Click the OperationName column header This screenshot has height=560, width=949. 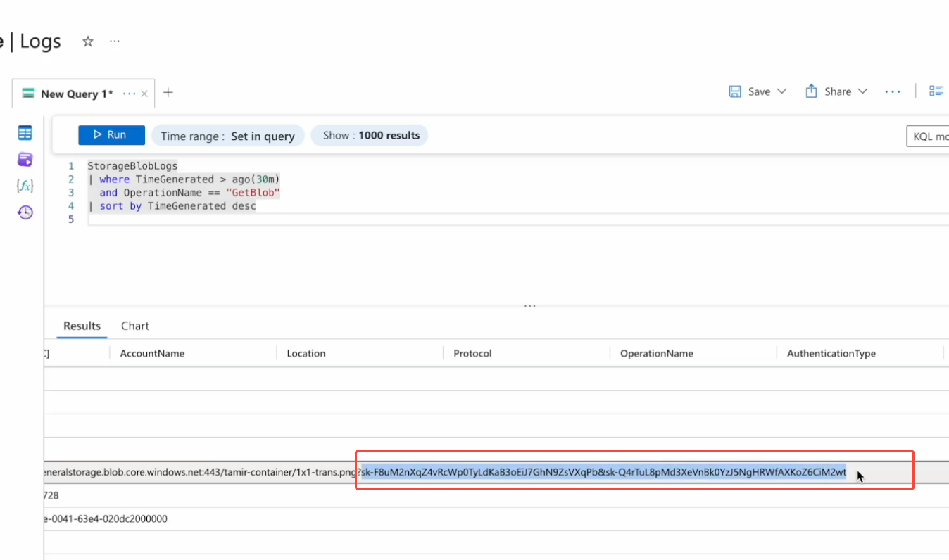click(656, 353)
